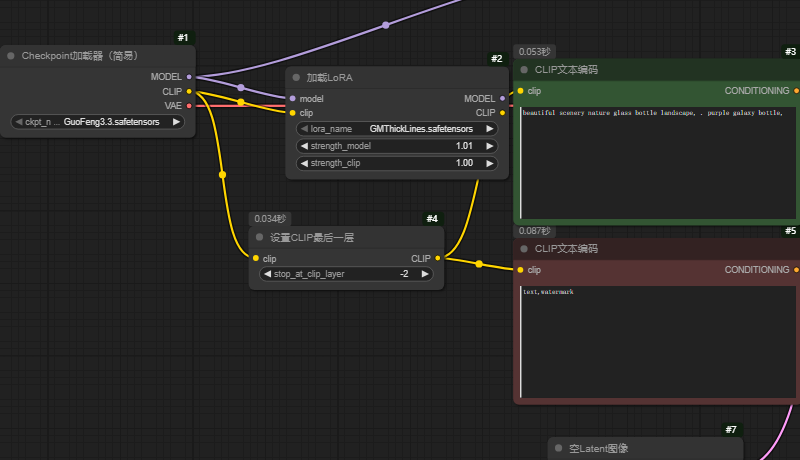Click the MODEL output port on the Checkpoint加载器 node
Viewport: 800px width, 460px height.
point(189,76)
